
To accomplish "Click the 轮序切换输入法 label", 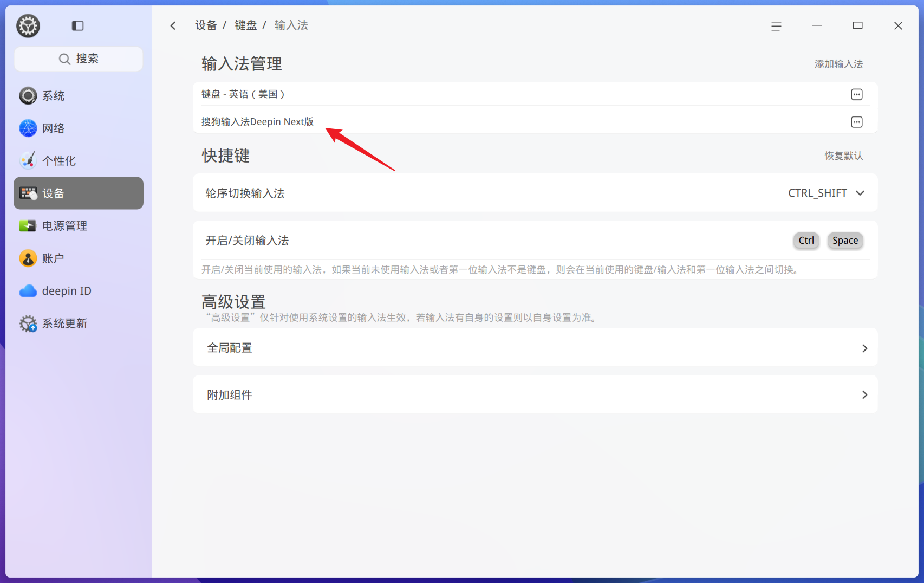I will (x=245, y=193).
